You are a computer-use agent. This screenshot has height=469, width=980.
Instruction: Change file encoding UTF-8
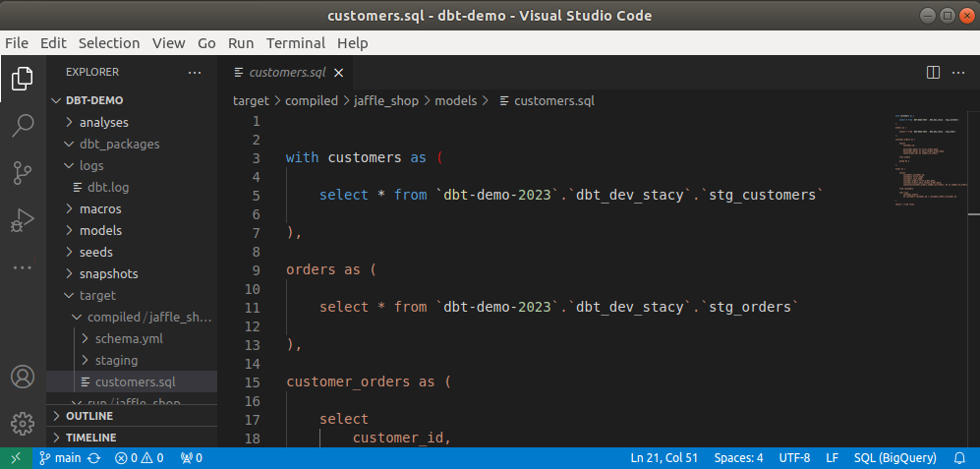pos(794,458)
